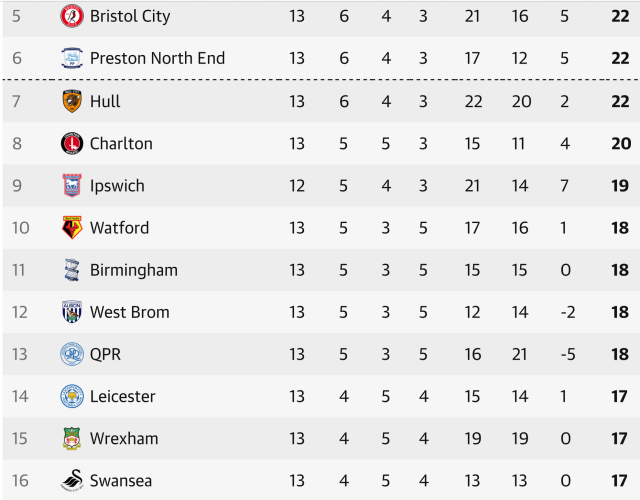The width and height of the screenshot is (640, 500).
Task: Click the Wrexham club crest
Action: point(72,438)
